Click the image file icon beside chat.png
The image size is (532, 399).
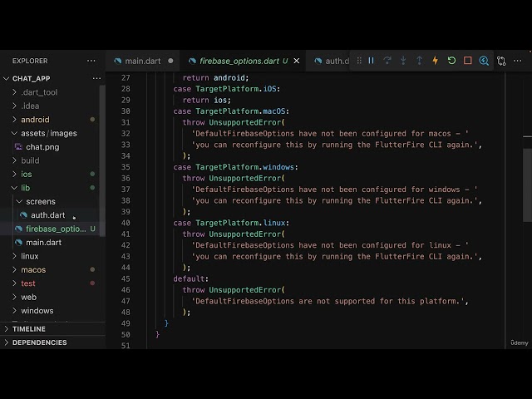(x=18, y=147)
